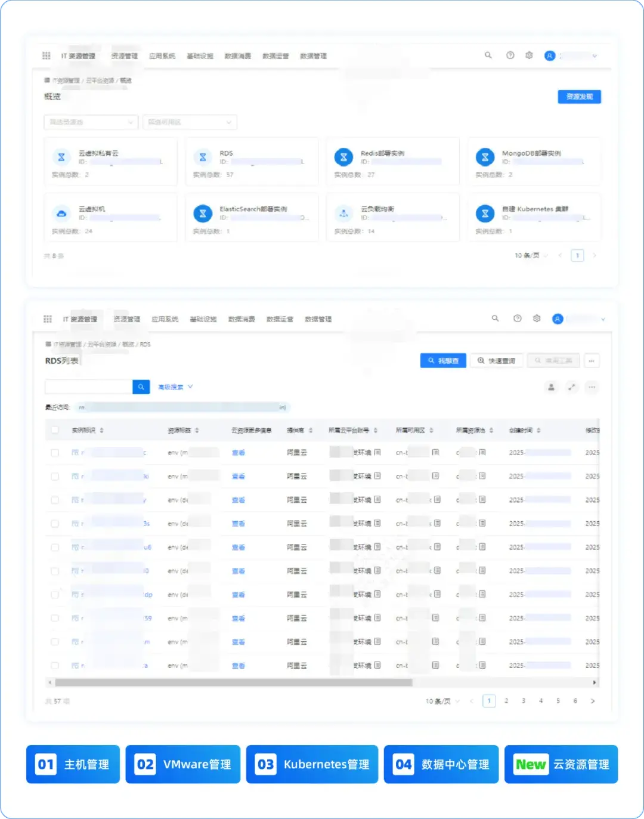Click the 云虚拟机 cloud icon

click(61, 213)
